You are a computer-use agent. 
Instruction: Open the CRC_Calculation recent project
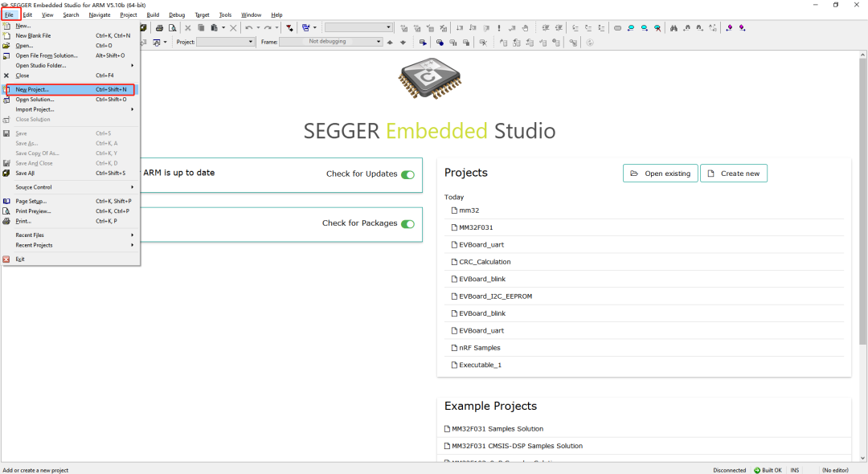pos(481,262)
